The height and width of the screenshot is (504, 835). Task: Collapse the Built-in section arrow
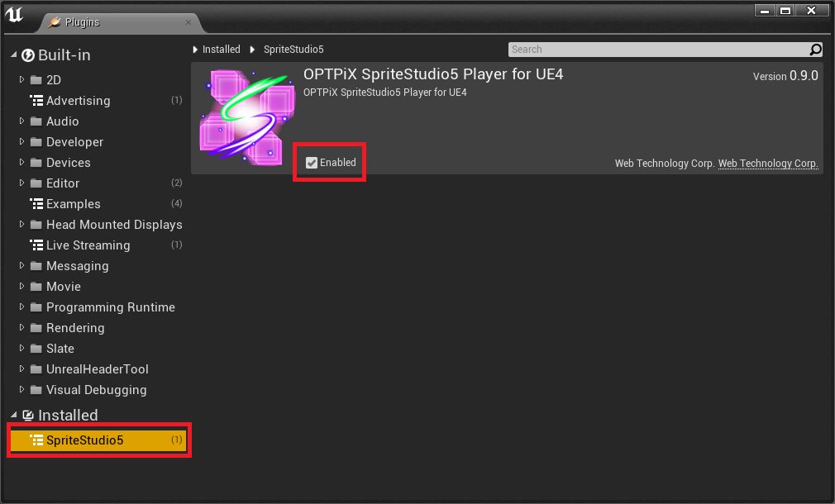[14, 55]
